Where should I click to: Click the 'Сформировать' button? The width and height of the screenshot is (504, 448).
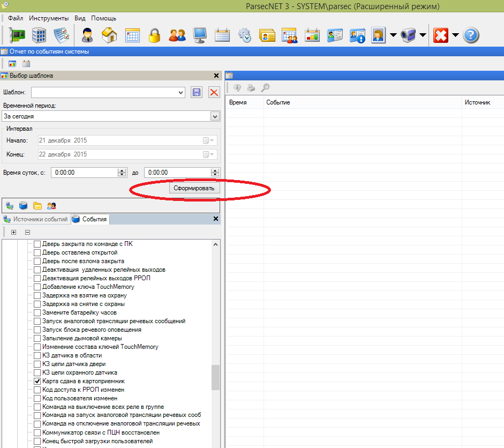coord(194,188)
